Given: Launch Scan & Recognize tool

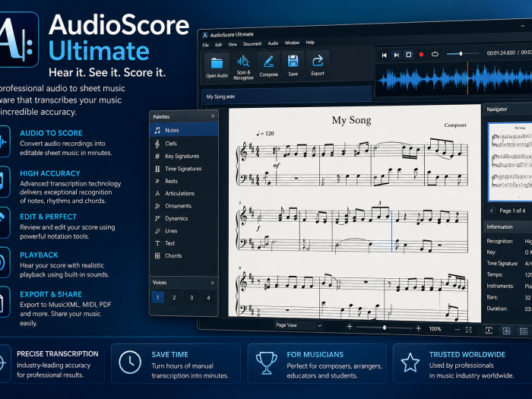Looking at the screenshot, I should [x=243, y=67].
